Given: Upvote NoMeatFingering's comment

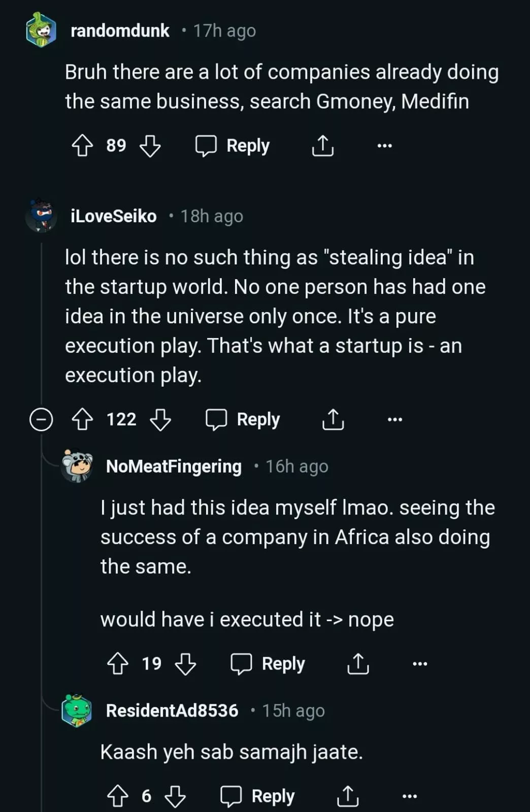Looking at the screenshot, I should point(118,664).
